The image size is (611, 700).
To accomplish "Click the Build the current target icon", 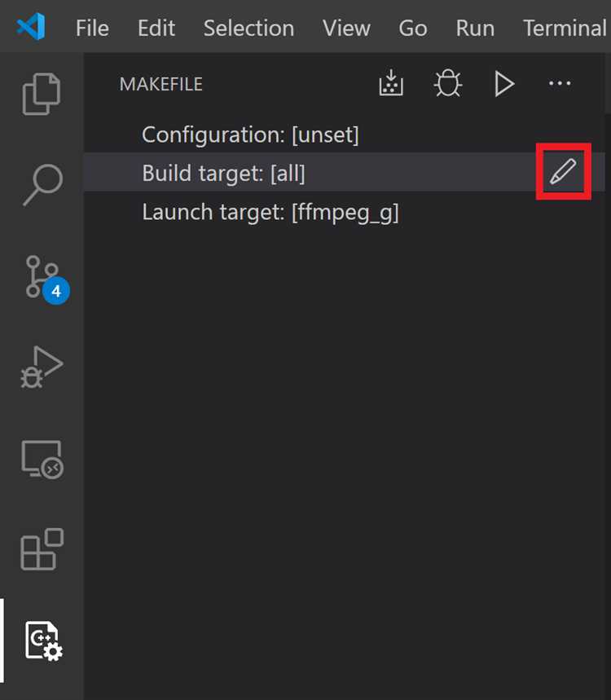I will coord(391,83).
